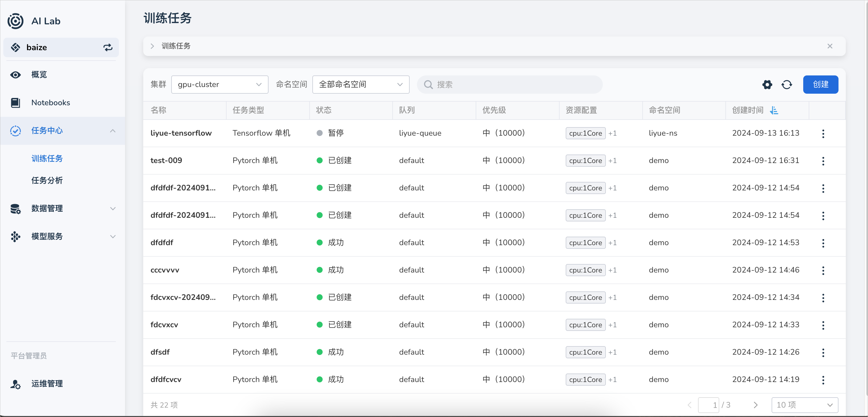Go to previous page arrow
The image size is (868, 417).
click(689, 405)
